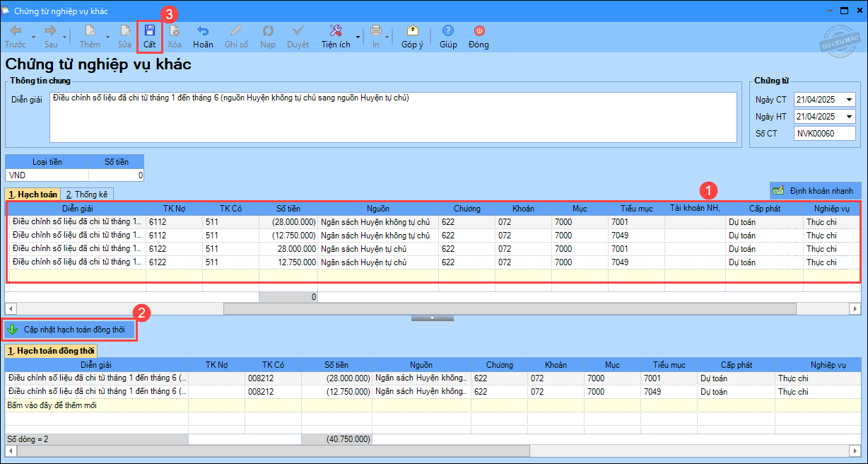Image resolution: width=868 pixels, height=464 pixels.
Task: Expand the Ngày CT date dropdown
Action: click(849, 100)
